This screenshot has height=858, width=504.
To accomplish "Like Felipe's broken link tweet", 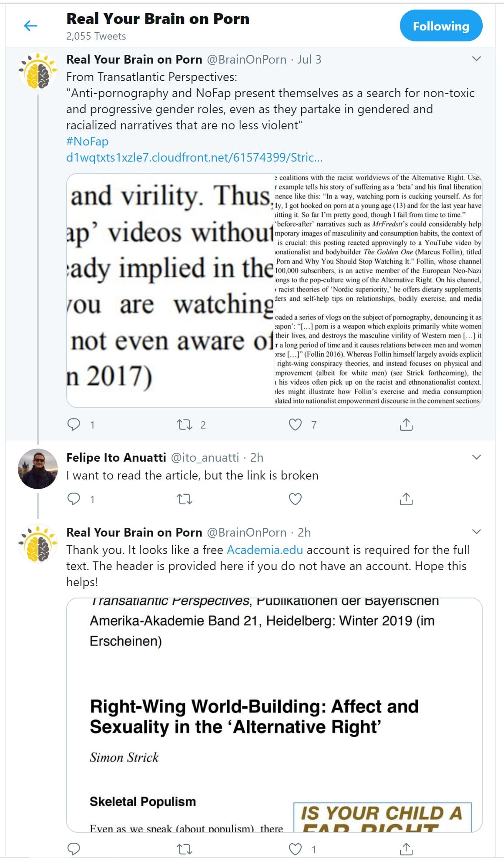I will pos(295,499).
